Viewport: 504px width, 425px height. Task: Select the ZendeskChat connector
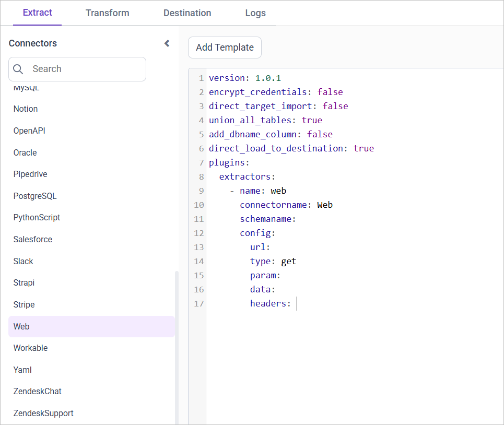37,391
